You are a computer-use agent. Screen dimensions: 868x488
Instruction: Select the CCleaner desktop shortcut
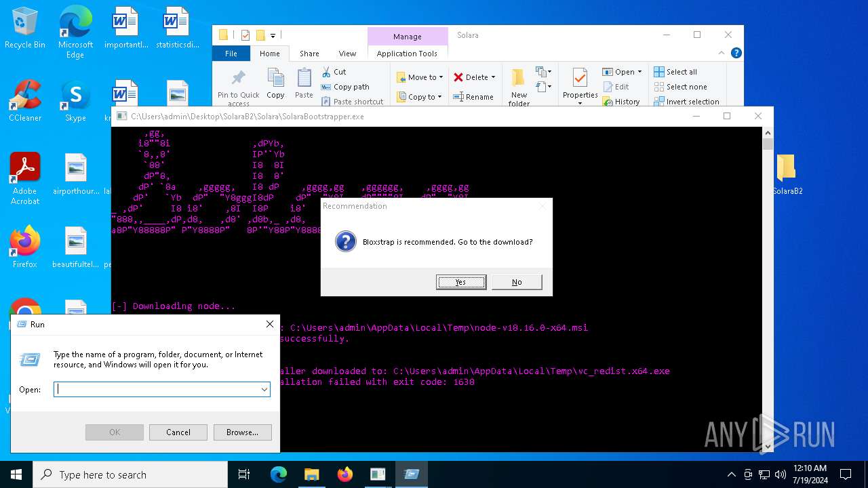click(25, 101)
